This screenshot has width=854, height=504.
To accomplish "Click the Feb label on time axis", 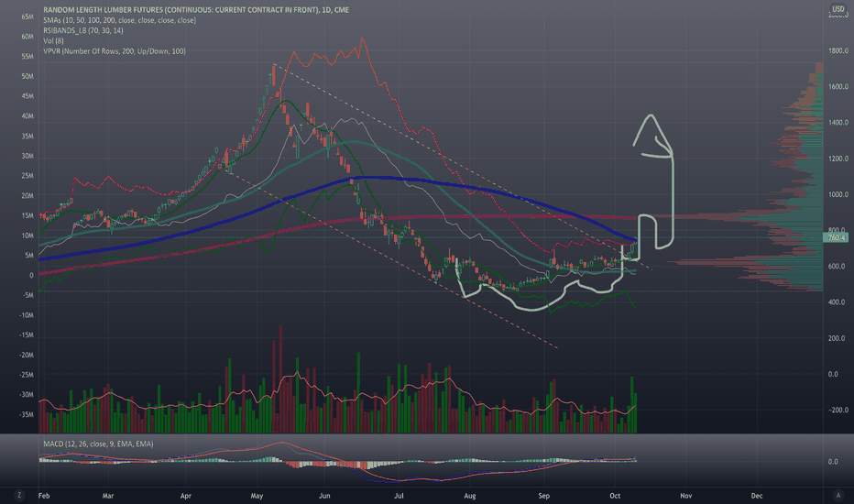I will (44, 496).
